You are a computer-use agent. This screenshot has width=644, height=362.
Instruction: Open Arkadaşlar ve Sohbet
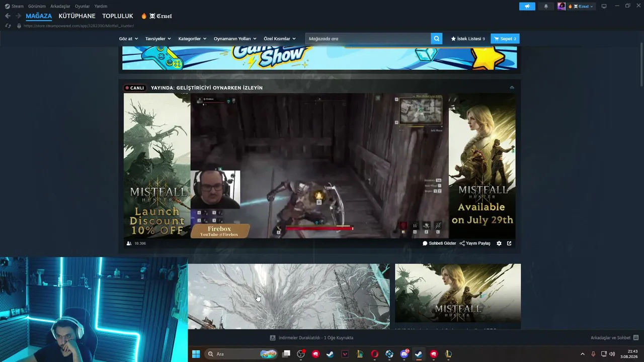(x=610, y=338)
